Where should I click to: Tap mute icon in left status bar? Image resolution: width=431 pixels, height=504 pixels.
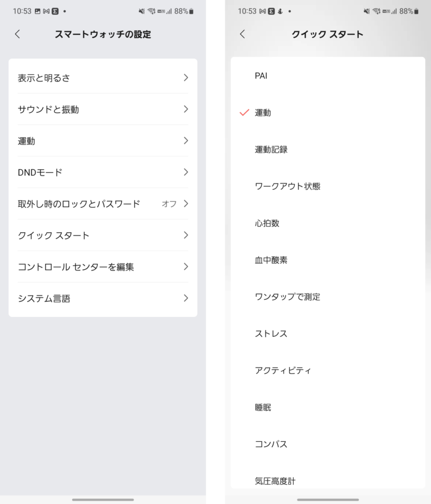[x=141, y=11]
